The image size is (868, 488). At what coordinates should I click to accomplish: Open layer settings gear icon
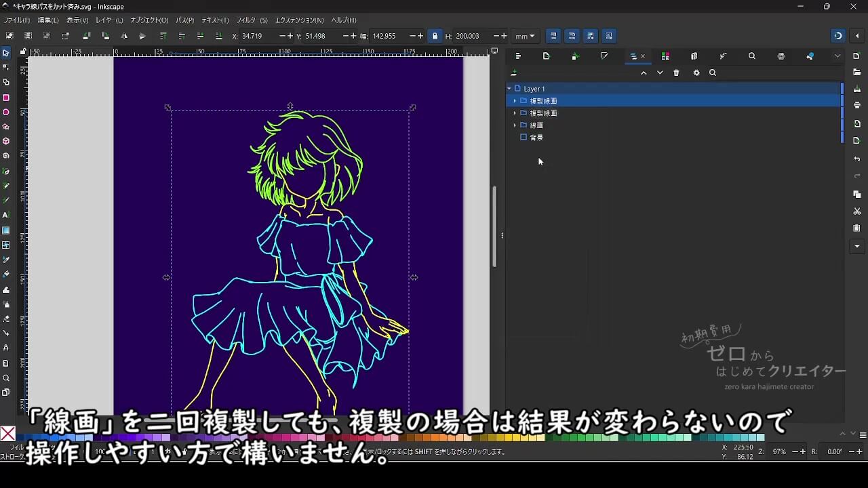[x=696, y=73]
